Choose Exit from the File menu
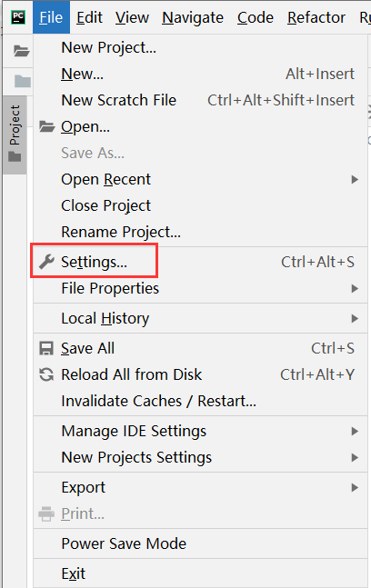 tap(200, 573)
